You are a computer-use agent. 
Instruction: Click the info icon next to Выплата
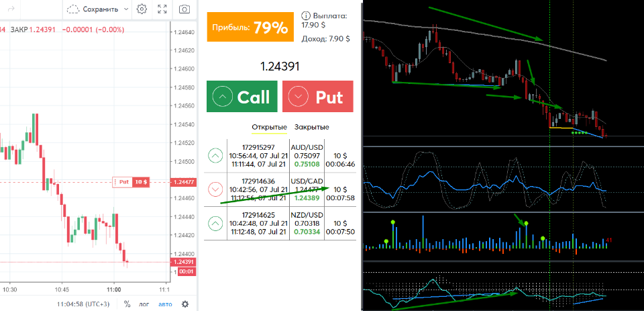click(x=305, y=16)
